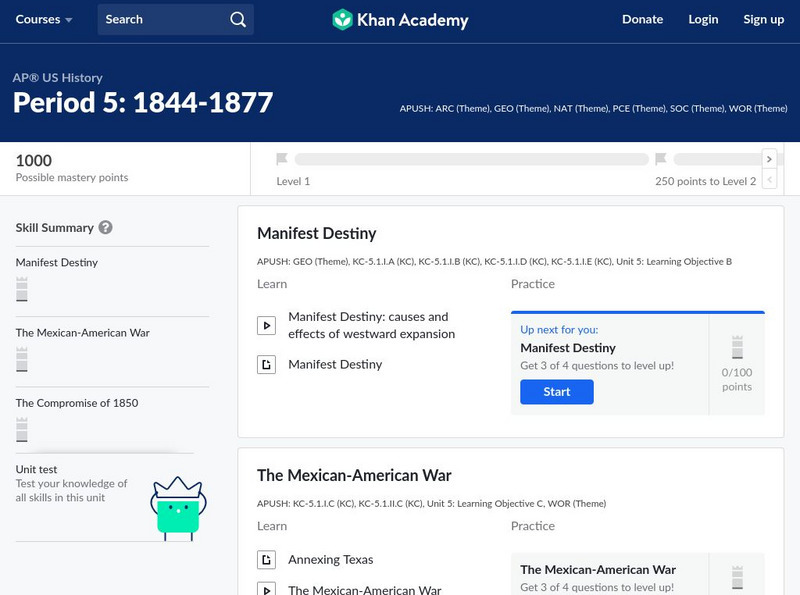Open the Annexing Texas article
The image size is (800, 595).
(331, 560)
